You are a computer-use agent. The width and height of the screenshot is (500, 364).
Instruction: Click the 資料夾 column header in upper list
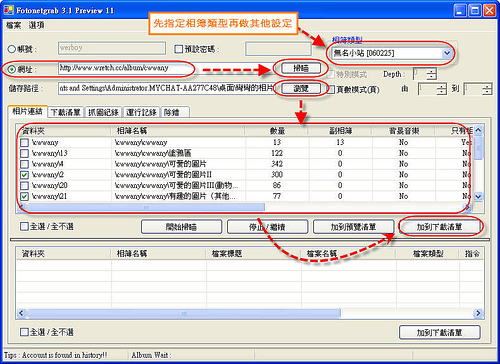[63, 131]
